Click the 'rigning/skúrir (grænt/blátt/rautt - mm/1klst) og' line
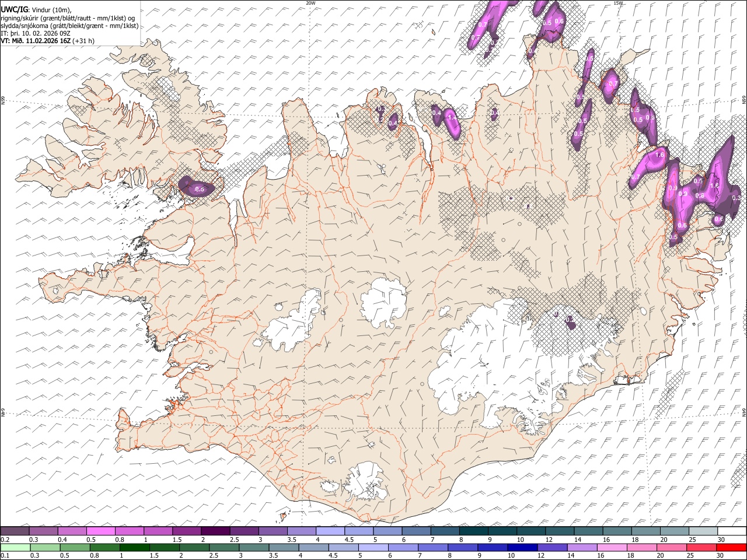This screenshot has height=560, width=747. tap(68, 18)
